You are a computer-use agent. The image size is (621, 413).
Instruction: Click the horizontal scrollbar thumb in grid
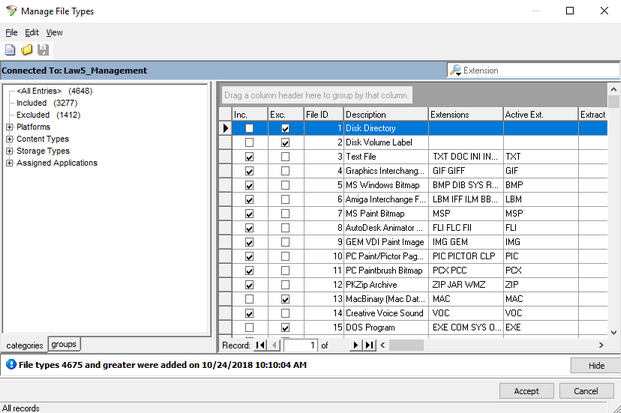[406, 345]
